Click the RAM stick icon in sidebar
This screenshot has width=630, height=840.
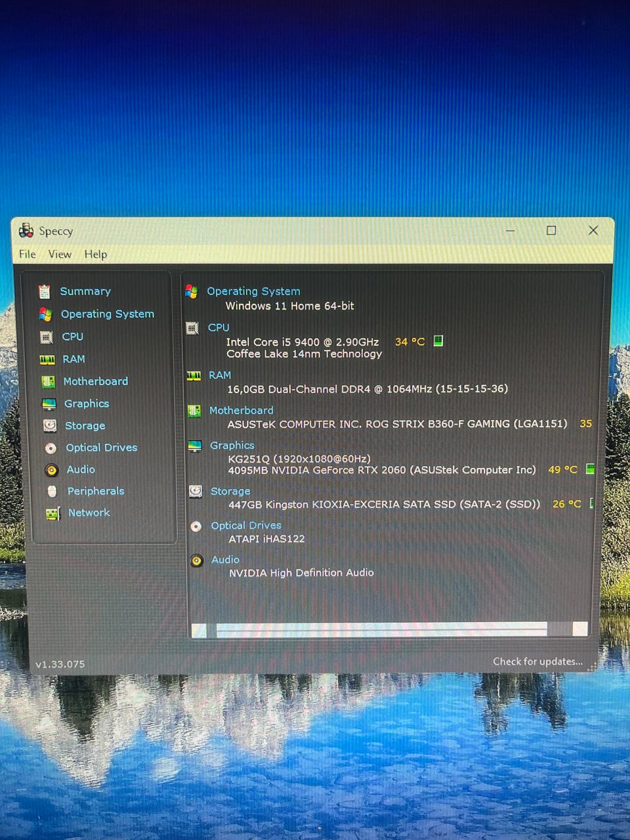[47, 360]
